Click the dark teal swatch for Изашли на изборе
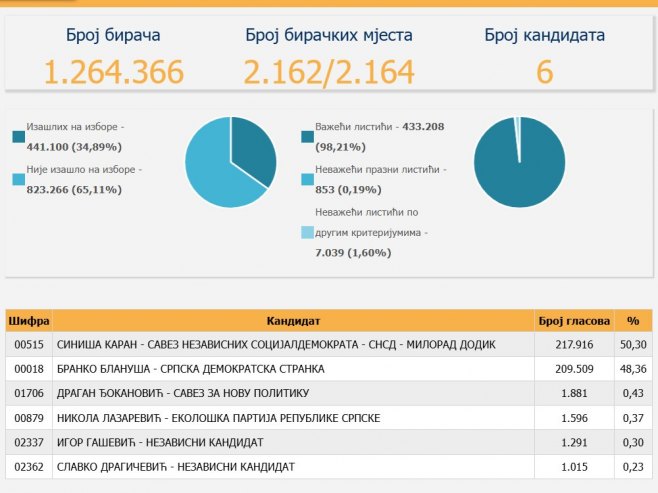 pyautogui.click(x=20, y=137)
